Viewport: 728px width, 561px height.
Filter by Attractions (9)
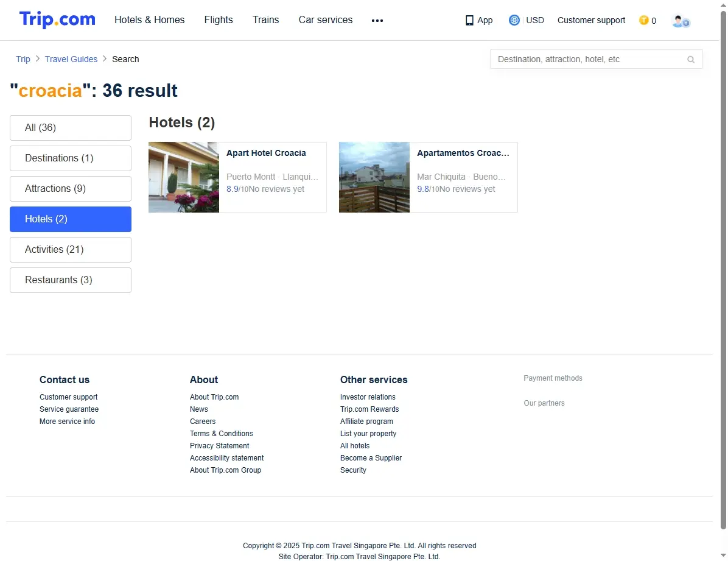(x=71, y=189)
